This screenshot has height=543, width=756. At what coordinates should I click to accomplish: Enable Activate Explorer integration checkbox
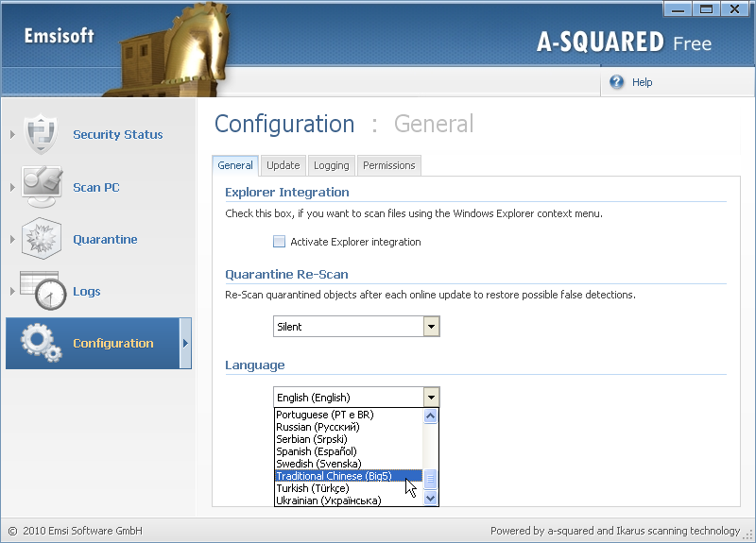pos(279,242)
